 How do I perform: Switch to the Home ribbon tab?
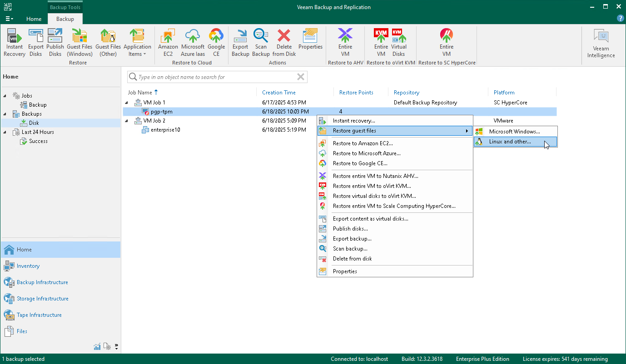pyautogui.click(x=34, y=19)
